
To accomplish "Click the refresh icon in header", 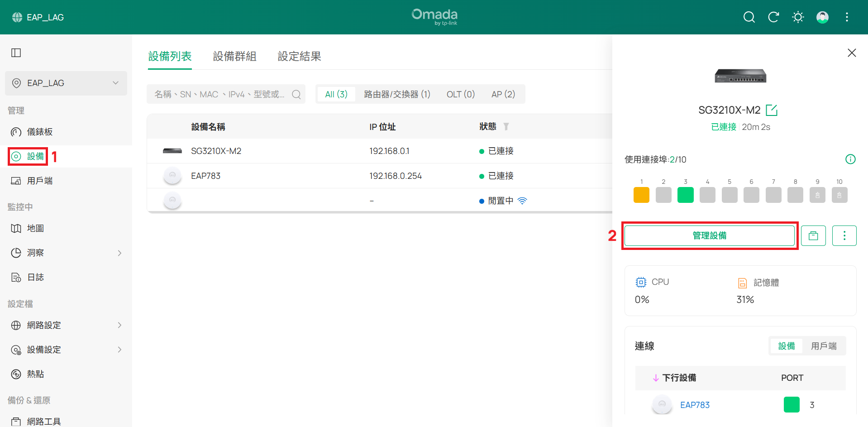I will click(773, 17).
